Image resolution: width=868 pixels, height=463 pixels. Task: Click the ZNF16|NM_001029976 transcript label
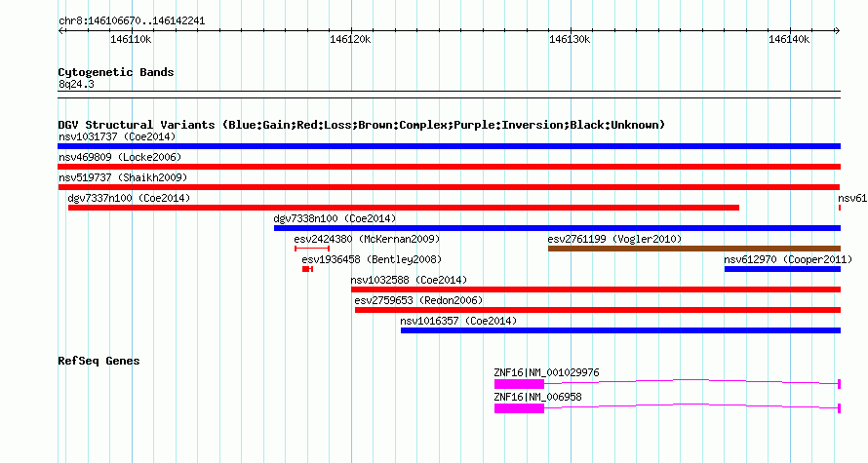(546, 372)
